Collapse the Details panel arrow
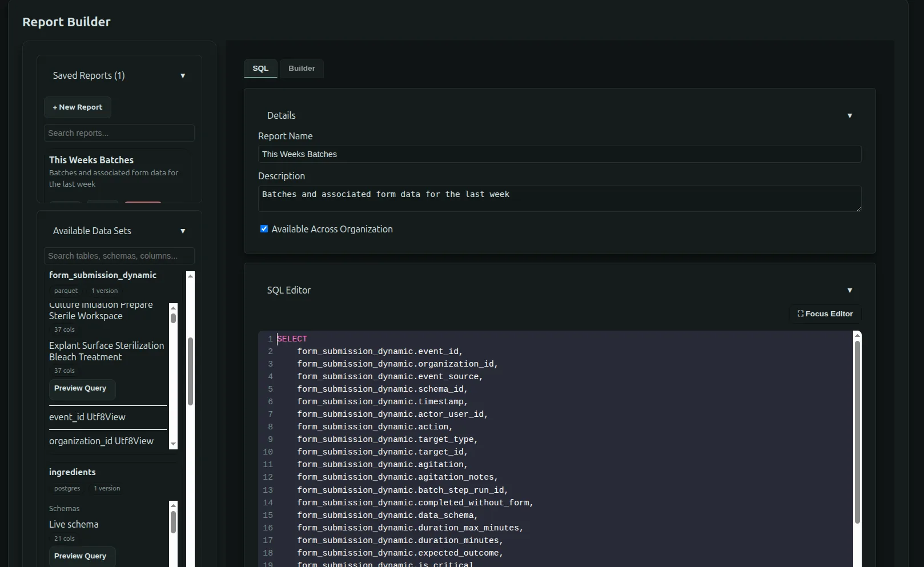This screenshot has width=924, height=567. [x=850, y=116]
